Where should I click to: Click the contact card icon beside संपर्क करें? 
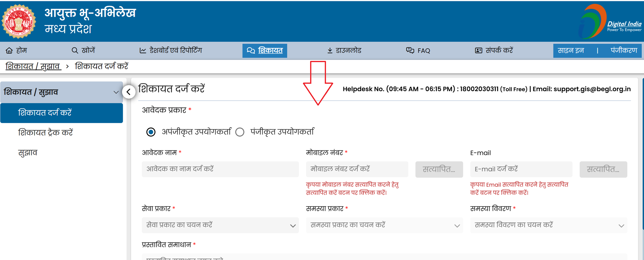(479, 51)
